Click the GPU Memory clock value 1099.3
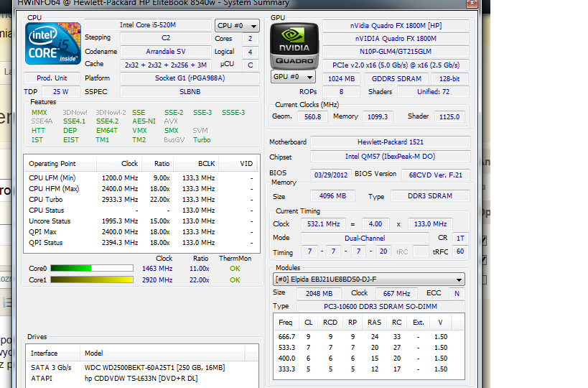The height and width of the screenshot is (388, 588). (378, 116)
